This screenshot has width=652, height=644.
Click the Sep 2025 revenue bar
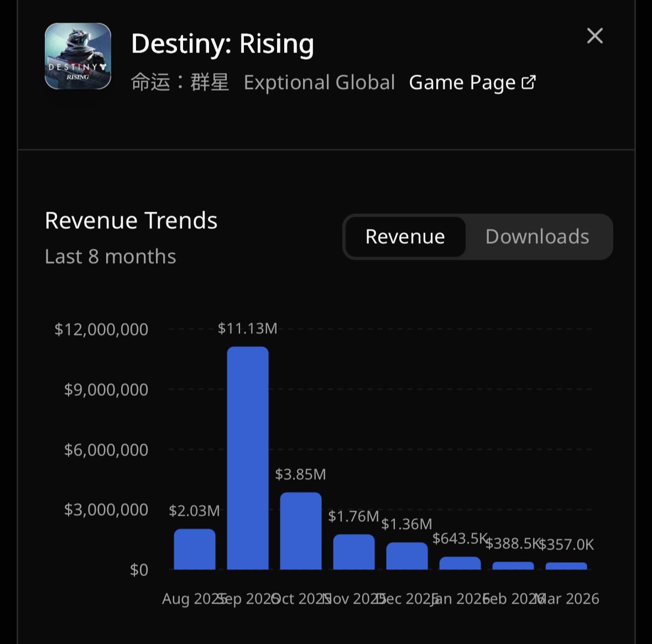click(247, 458)
